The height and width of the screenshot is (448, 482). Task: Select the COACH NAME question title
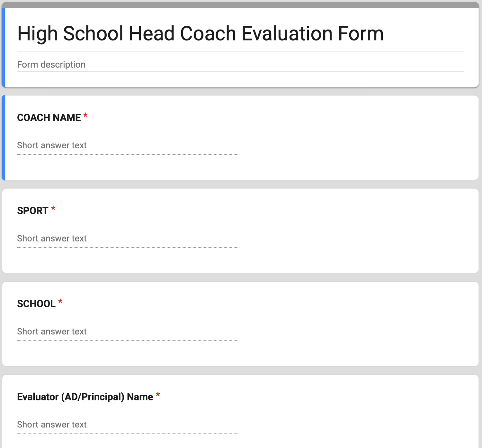(x=49, y=118)
